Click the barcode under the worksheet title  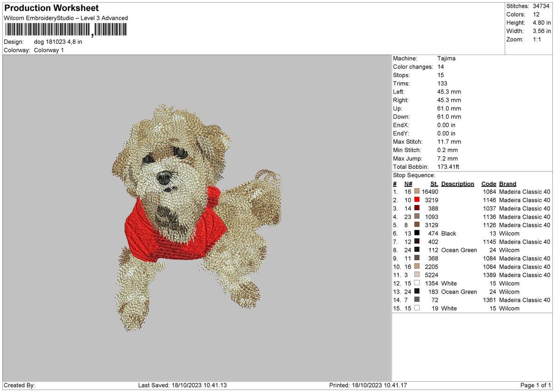[65, 30]
